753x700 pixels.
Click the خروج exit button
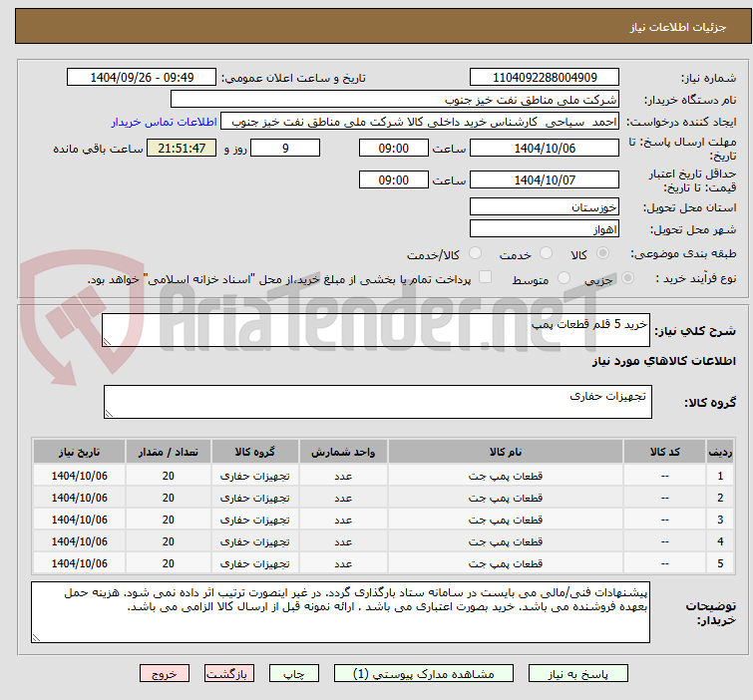point(165,674)
